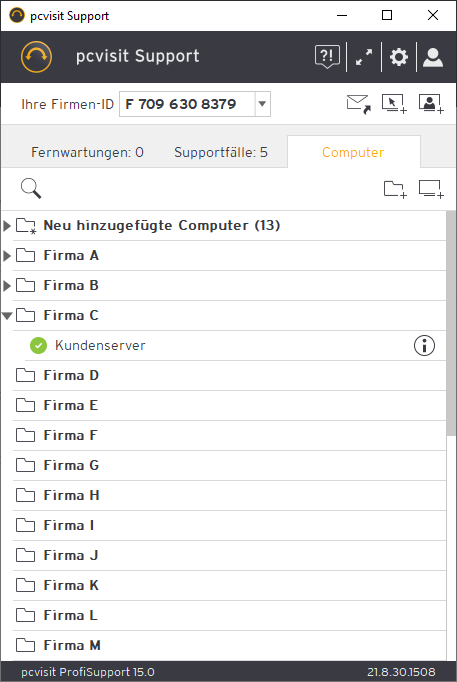Collapse the Firma C folder
The image size is (457, 682).
click(7, 316)
